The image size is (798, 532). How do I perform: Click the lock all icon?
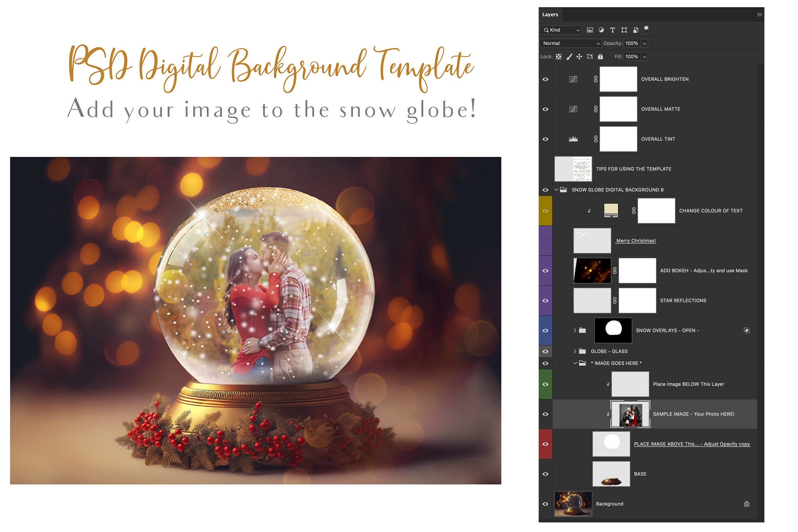pyautogui.click(x=600, y=57)
